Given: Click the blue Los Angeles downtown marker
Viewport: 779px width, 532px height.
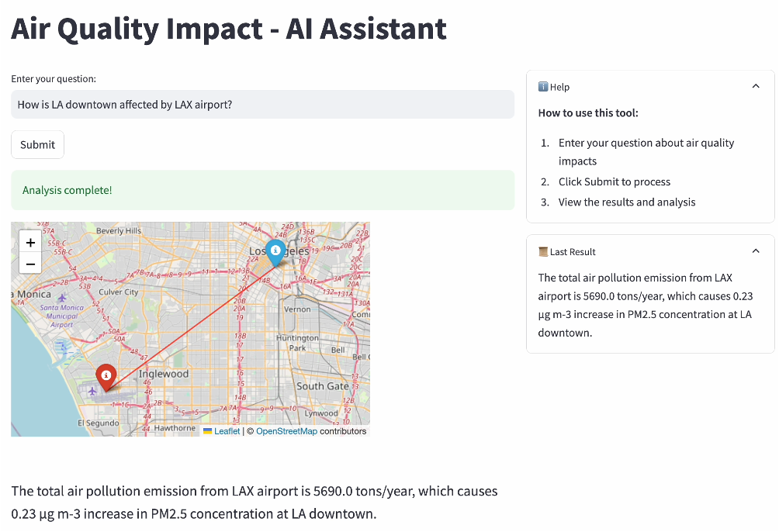Looking at the screenshot, I should 275,250.
